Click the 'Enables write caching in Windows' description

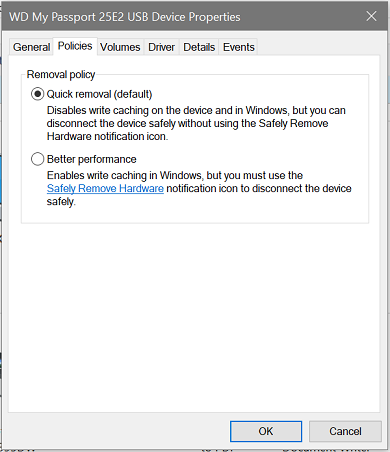click(199, 188)
